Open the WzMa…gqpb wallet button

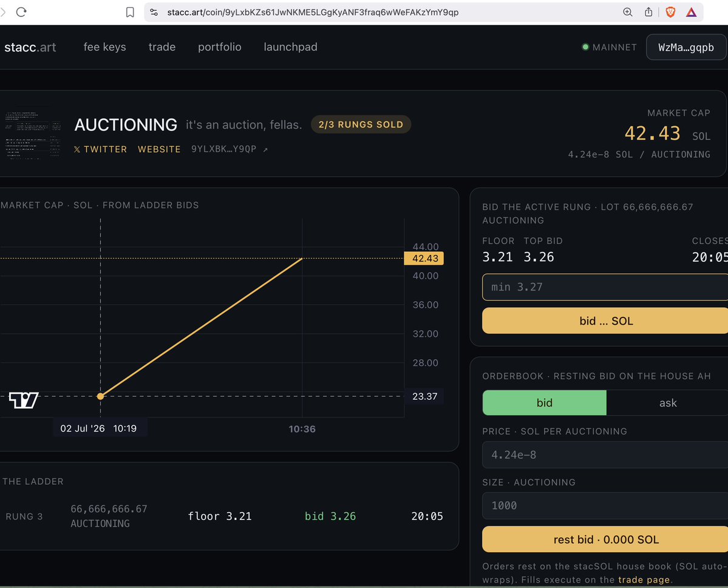tap(685, 47)
